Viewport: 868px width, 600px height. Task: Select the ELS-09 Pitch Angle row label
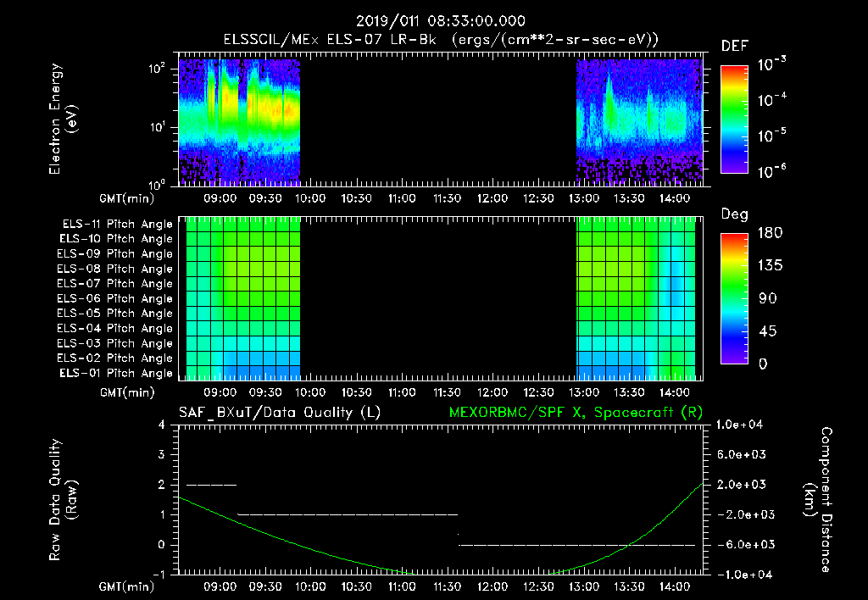pos(115,254)
